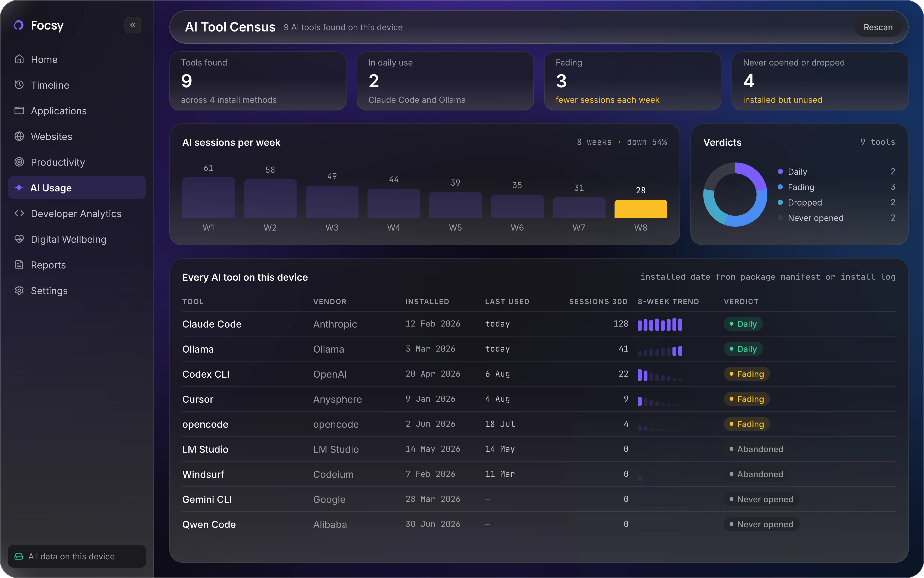Click the Abandoned badge in Windsurf row

pos(756,474)
